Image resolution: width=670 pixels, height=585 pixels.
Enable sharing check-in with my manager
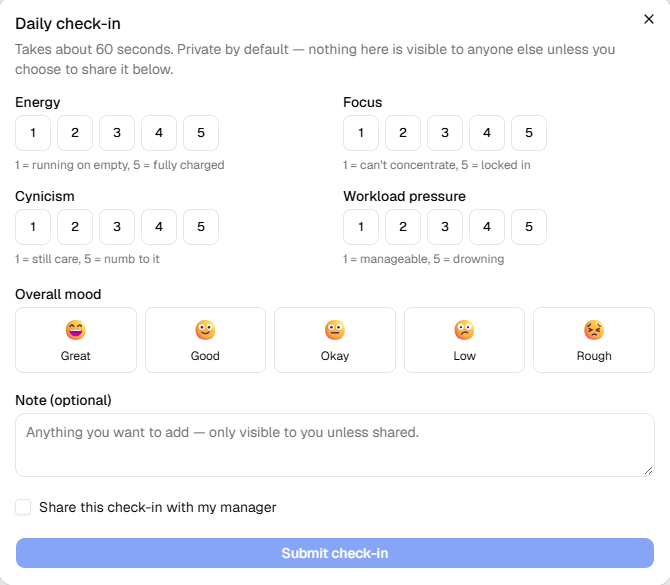[23, 507]
